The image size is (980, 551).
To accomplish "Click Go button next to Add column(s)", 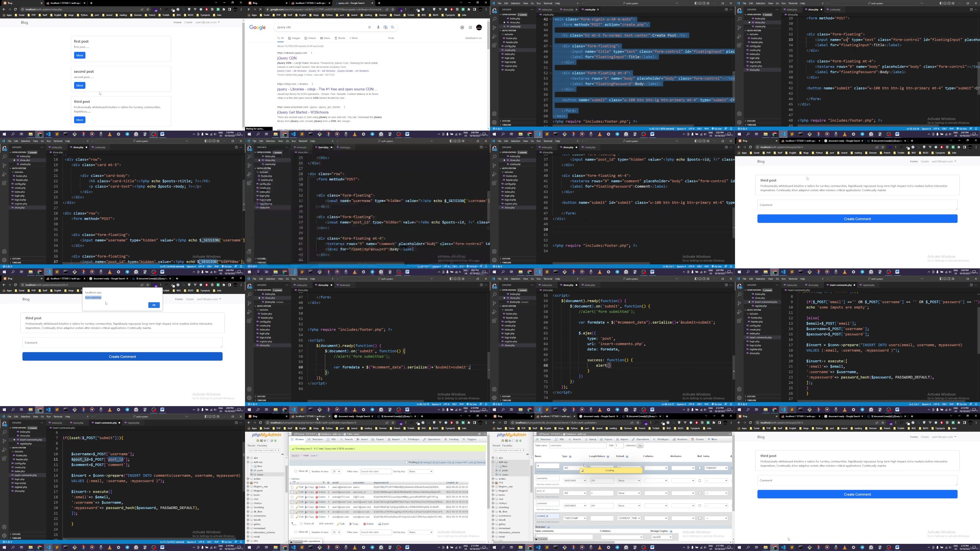I will coord(640,446).
